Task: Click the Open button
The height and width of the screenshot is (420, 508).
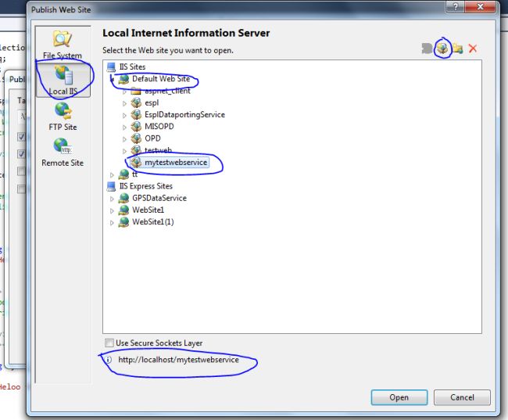Action: click(x=399, y=397)
